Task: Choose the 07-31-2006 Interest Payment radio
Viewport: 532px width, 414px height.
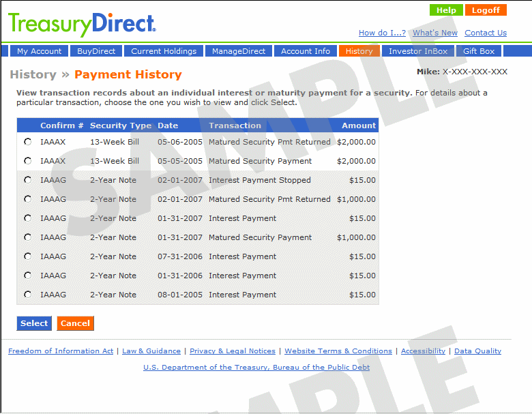Action: (28, 256)
